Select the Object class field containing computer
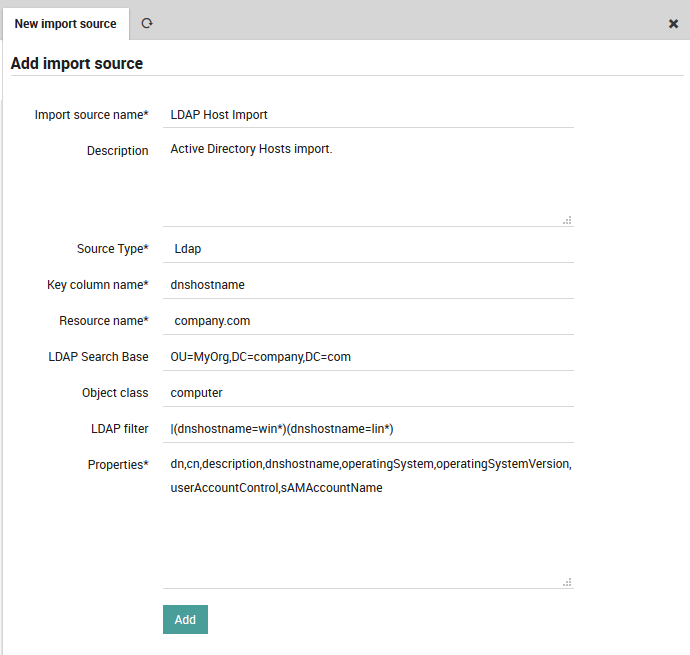The width and height of the screenshot is (690, 655). (368, 393)
